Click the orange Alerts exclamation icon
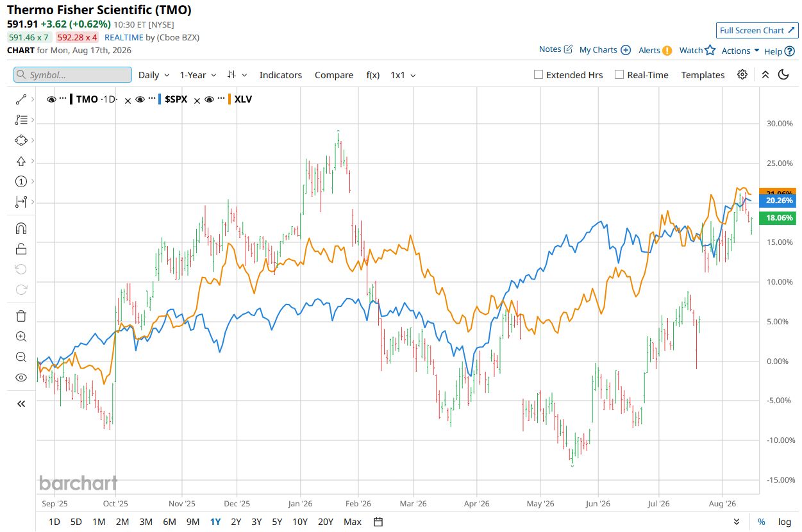This screenshot has width=802, height=532. (x=667, y=51)
